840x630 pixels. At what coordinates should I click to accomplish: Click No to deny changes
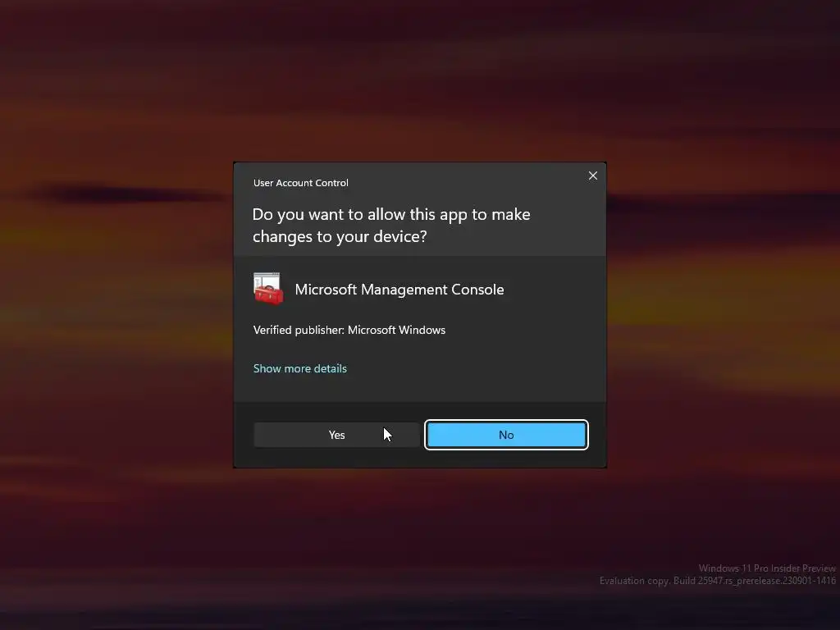click(506, 435)
